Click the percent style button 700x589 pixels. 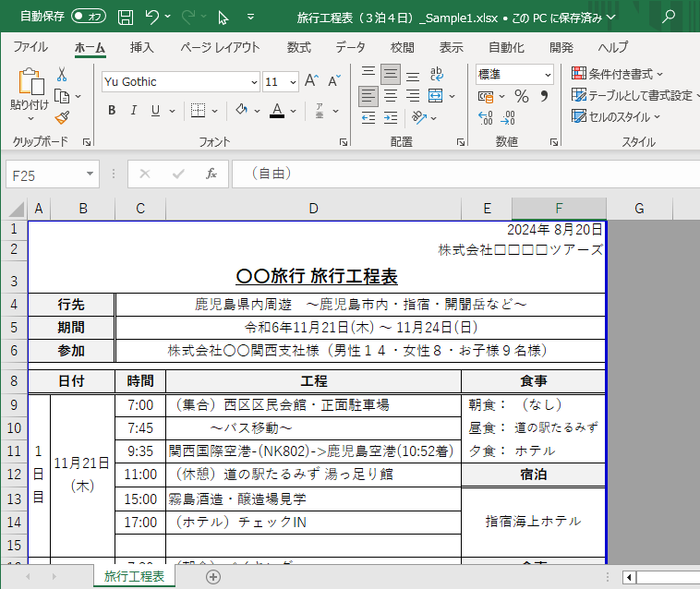[522, 96]
